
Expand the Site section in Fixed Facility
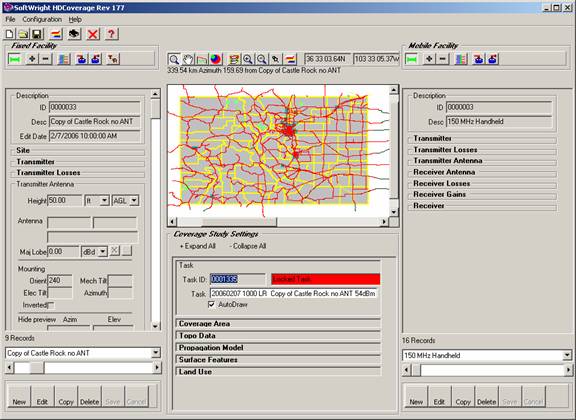[x=79, y=151]
